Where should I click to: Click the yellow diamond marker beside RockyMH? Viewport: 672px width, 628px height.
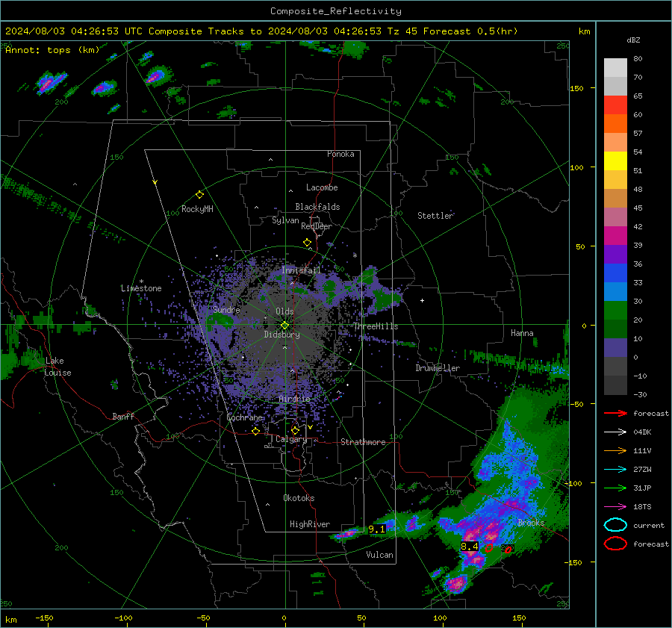coord(199,195)
